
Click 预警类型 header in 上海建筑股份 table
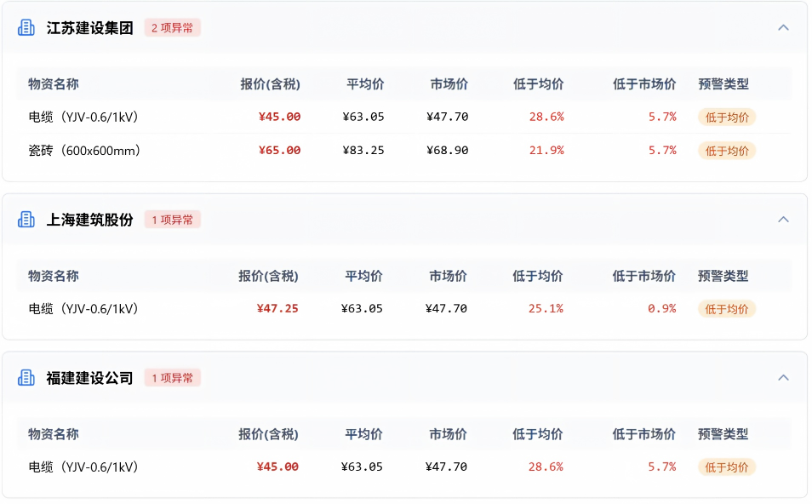[723, 276]
